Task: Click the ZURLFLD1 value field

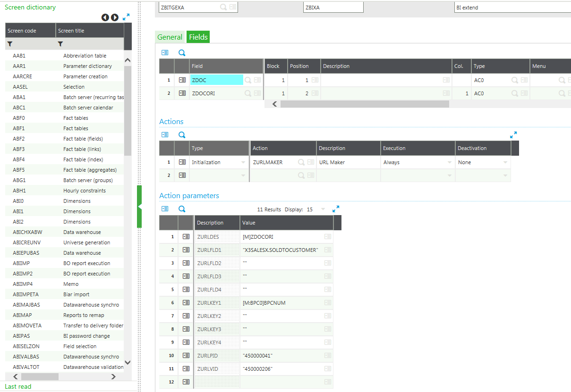Action: (281, 250)
